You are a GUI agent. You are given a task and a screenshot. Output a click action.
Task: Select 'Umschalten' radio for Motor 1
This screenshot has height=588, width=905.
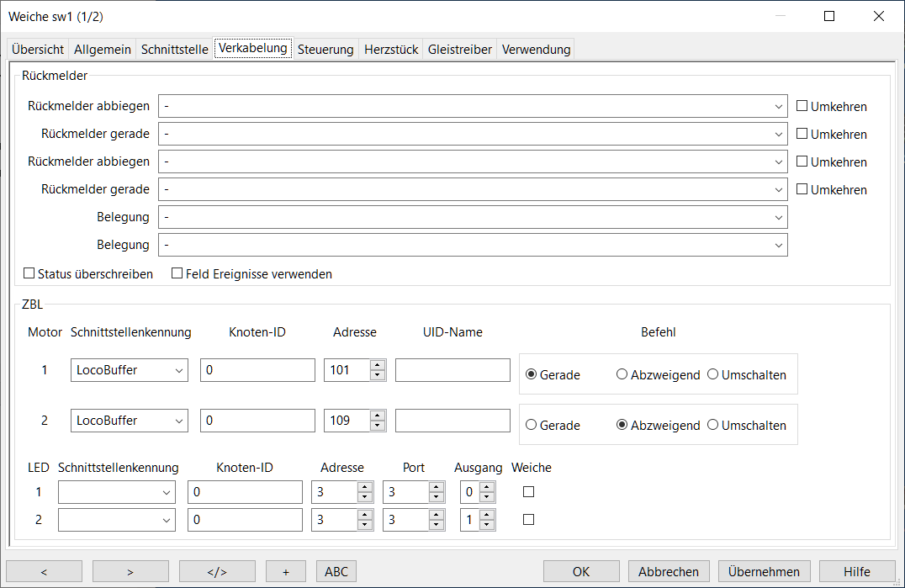pyautogui.click(x=713, y=374)
